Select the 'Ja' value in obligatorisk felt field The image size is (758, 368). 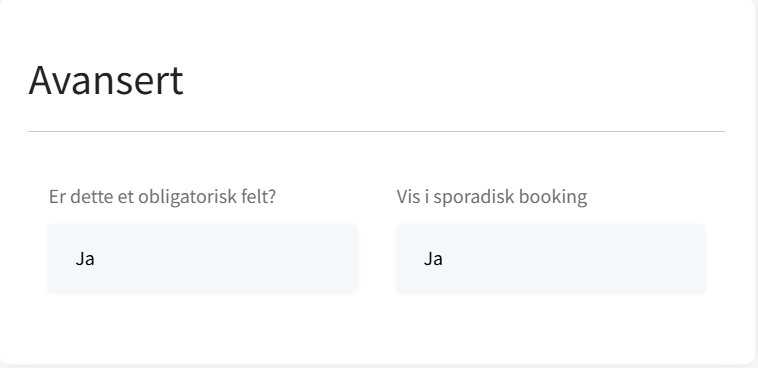click(85, 259)
